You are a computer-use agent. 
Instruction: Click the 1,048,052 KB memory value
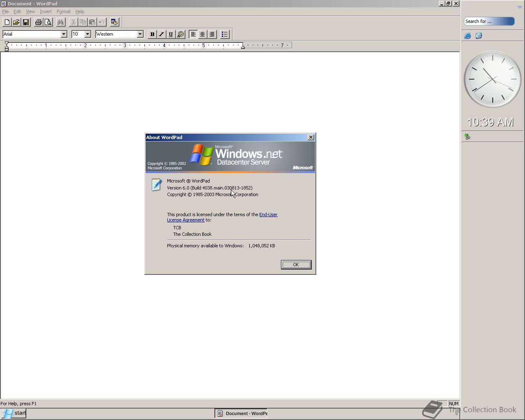[x=262, y=246]
